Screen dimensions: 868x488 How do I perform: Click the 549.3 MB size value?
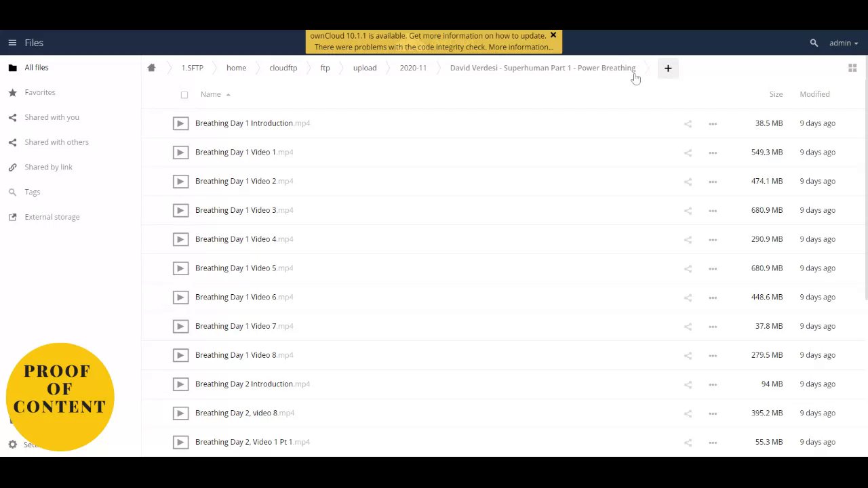[x=767, y=152]
